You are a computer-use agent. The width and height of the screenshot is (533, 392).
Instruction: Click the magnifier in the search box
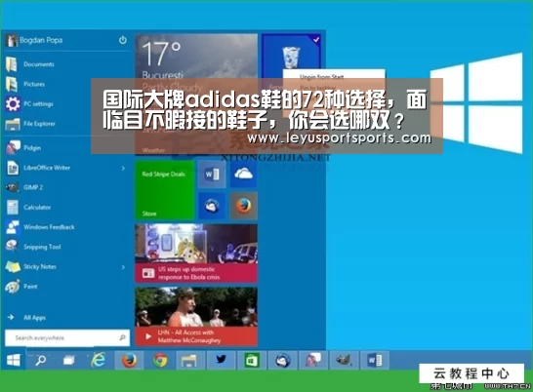122,337
